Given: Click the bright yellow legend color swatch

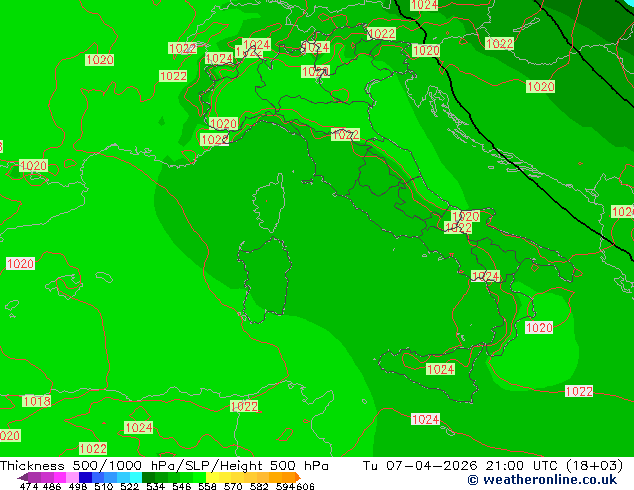Looking at the screenshot, I should [x=212, y=477].
